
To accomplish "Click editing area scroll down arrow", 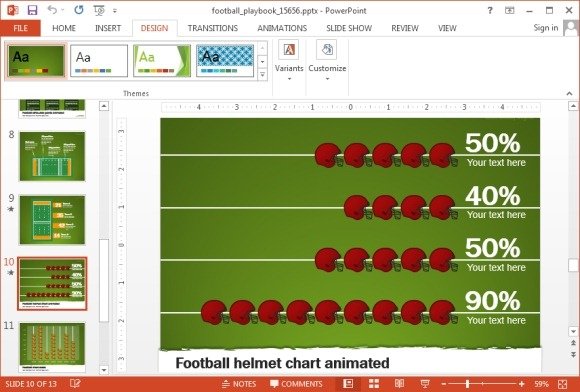I will click(573, 331).
